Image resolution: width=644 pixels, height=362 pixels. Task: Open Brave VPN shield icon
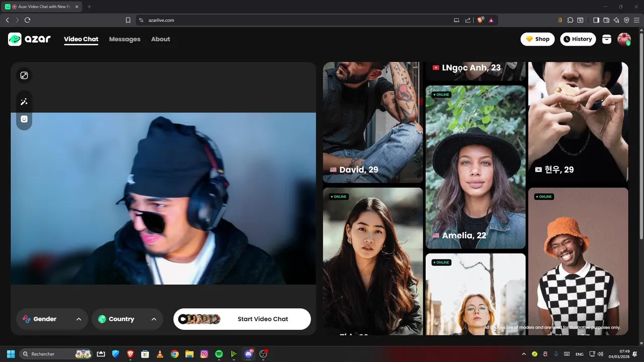(626, 20)
